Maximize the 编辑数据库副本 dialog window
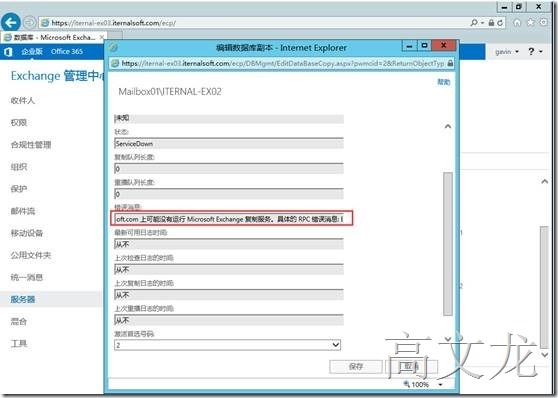This screenshot has height=398, width=558. click(424, 46)
